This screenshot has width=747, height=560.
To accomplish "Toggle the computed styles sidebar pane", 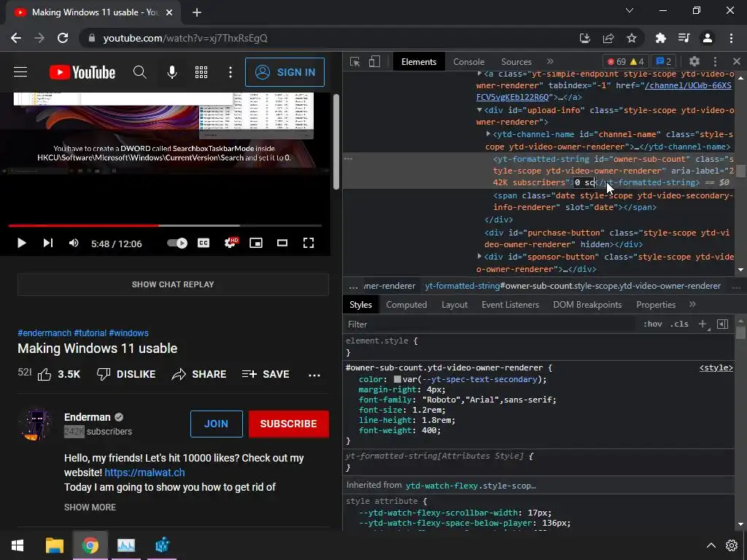I will (x=723, y=324).
